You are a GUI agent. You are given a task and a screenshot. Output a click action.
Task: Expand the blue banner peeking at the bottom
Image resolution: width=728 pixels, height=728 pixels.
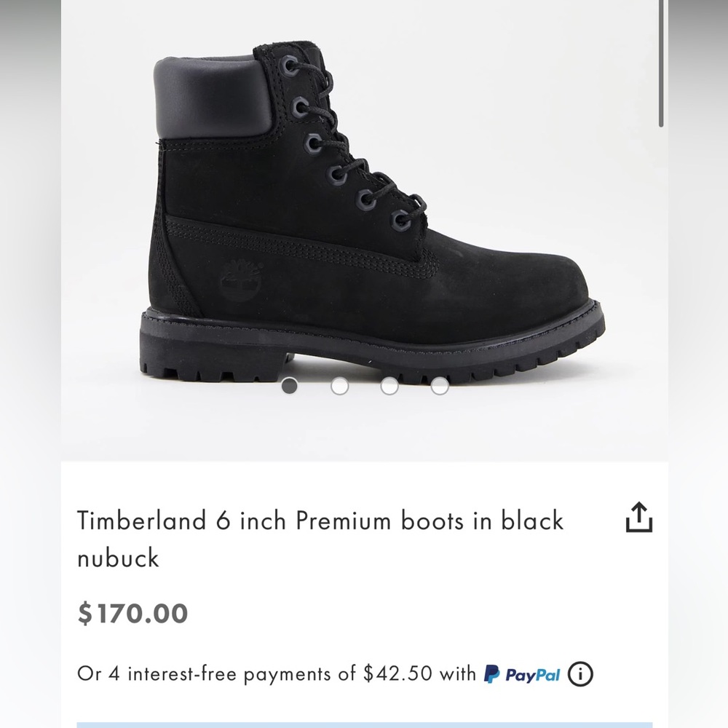coord(364,725)
